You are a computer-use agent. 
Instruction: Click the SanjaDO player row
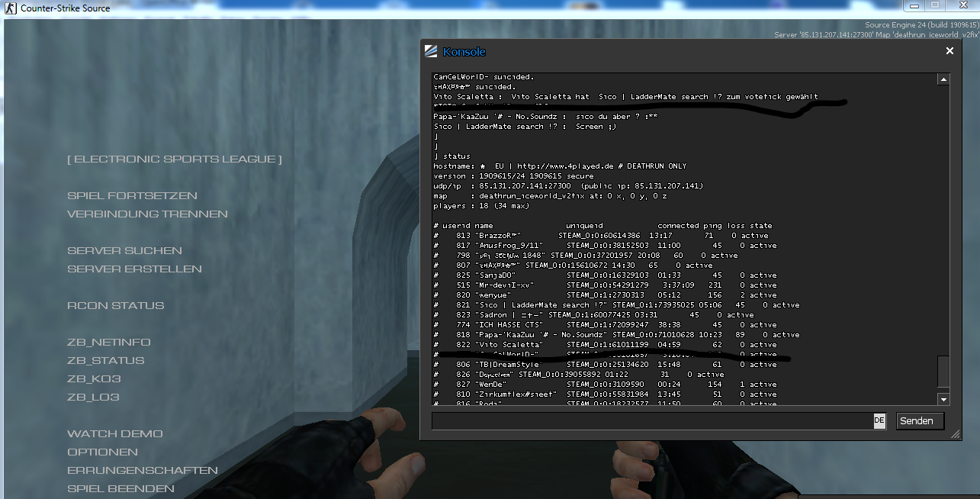[x=605, y=275]
